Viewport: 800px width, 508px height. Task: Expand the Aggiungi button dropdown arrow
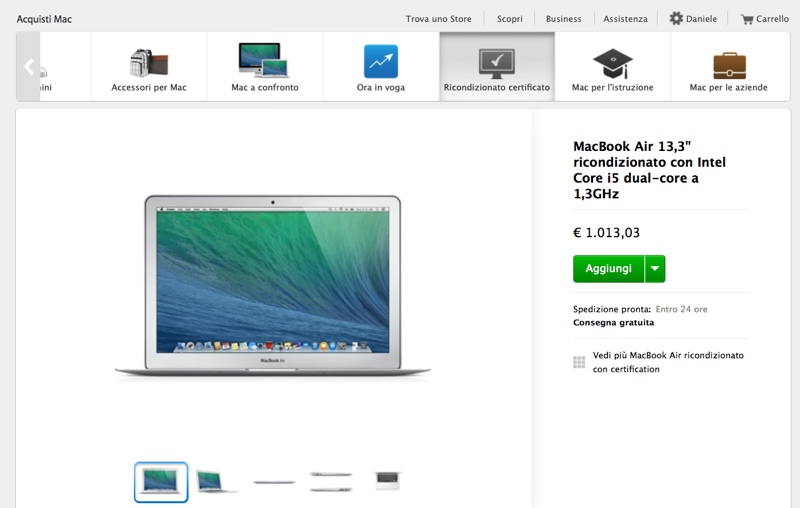(655, 269)
